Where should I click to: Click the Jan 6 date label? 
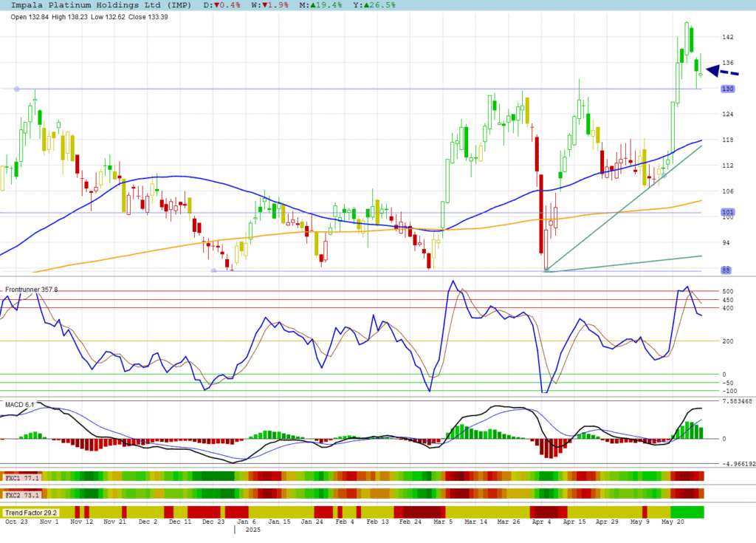coord(247,522)
